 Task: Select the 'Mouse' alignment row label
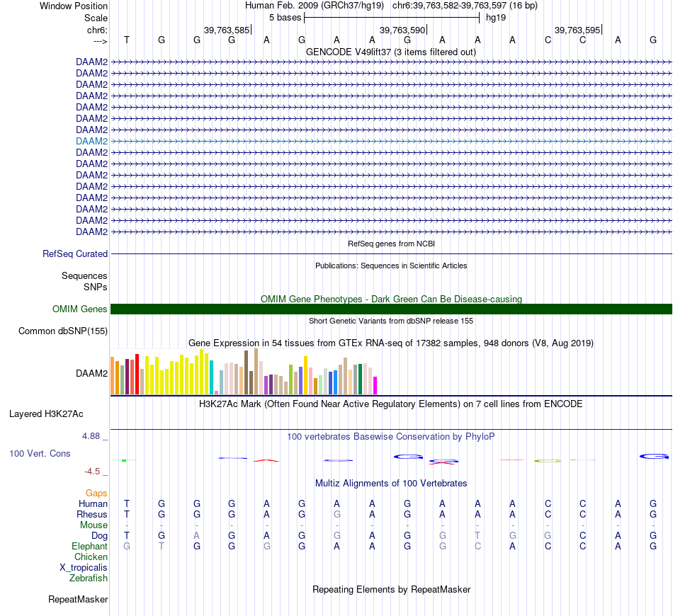coord(94,525)
